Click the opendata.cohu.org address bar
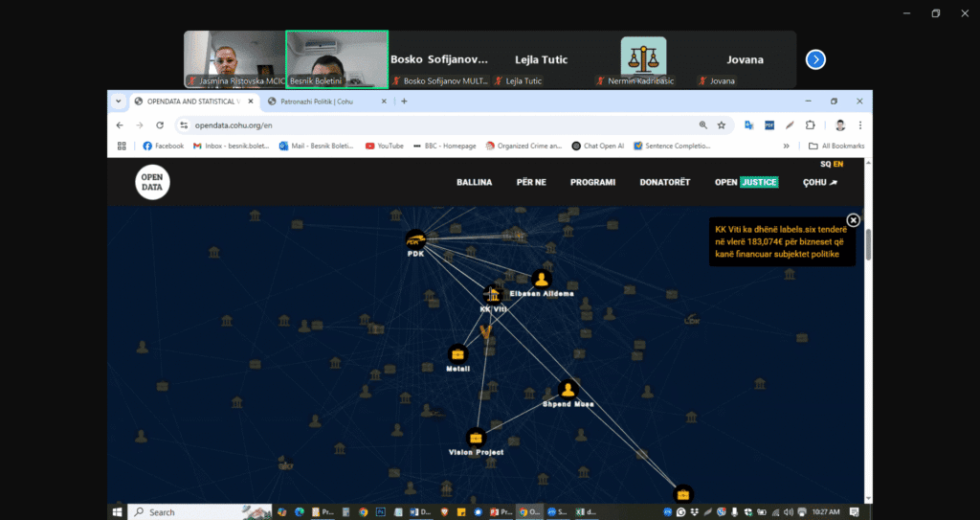The width and height of the screenshot is (980, 520). click(x=431, y=124)
